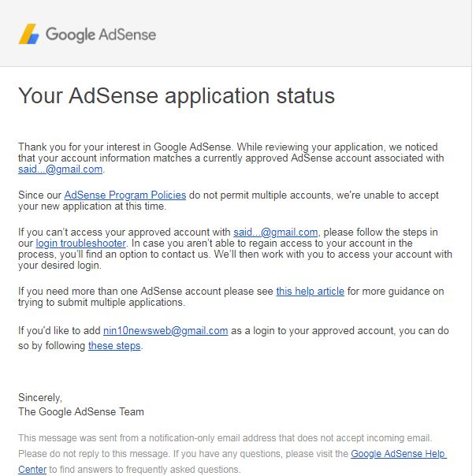Click 'Please do not reply to this message' text

coord(107,454)
